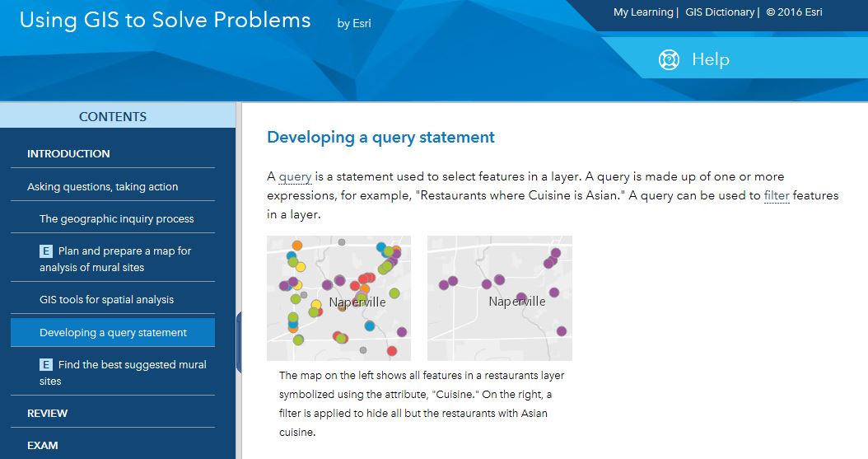Click the E exercise icon beside Plan and prepare
868x459 pixels.
tap(46, 251)
